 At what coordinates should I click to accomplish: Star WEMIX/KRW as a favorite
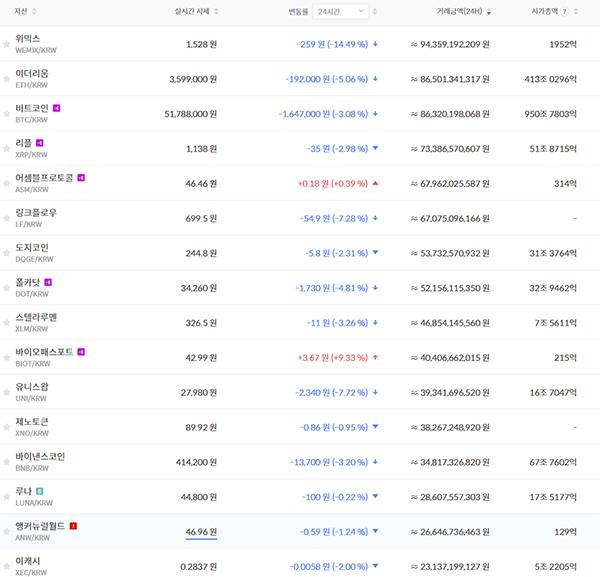(7, 44)
